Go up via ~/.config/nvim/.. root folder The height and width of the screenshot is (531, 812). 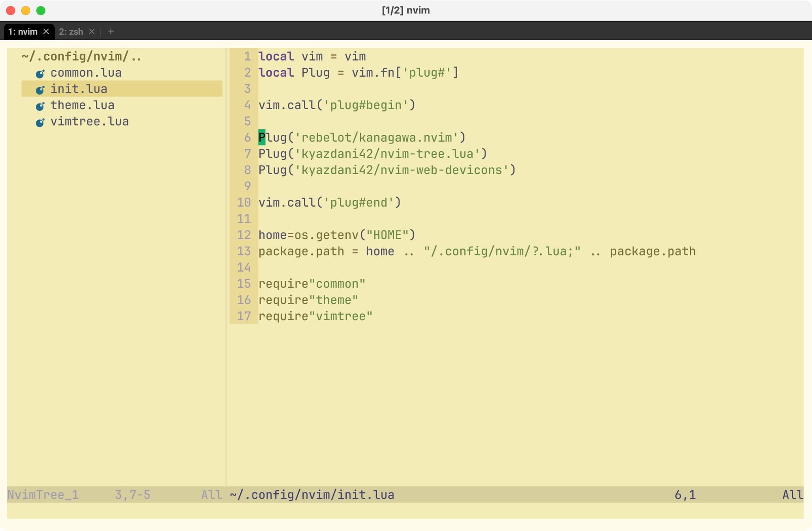coord(81,56)
